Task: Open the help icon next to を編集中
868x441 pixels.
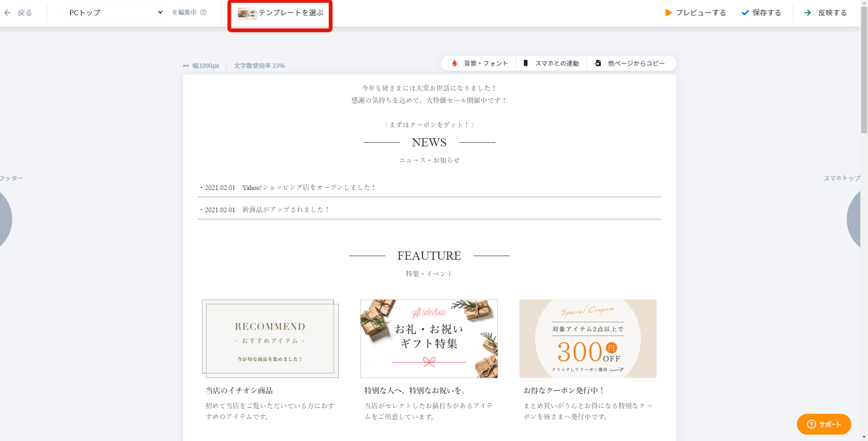Action: [203, 12]
